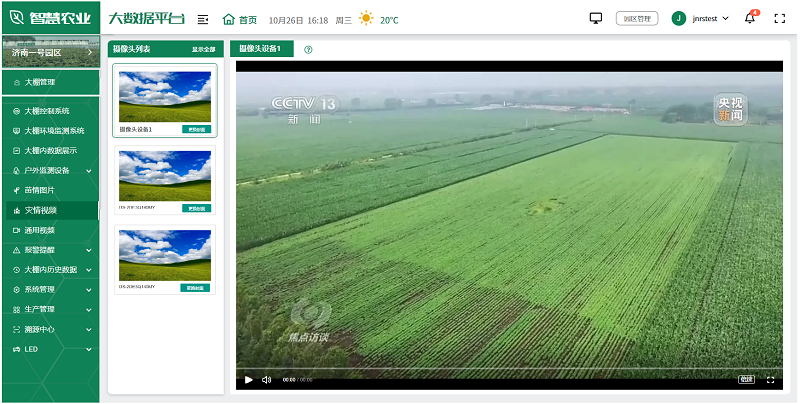Screen dimensions: 800x404
Task: Open 苗情图片 via its sprout icon
Action: pos(16,190)
